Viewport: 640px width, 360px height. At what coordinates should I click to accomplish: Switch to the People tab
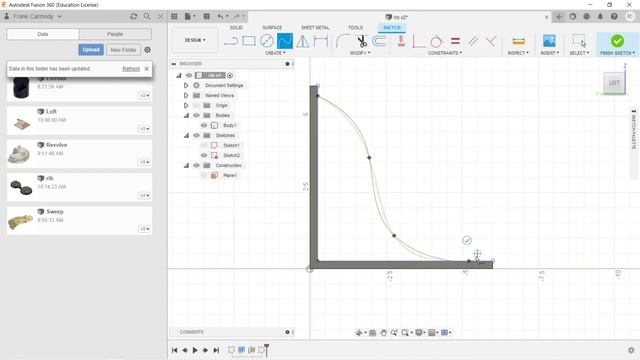point(115,34)
